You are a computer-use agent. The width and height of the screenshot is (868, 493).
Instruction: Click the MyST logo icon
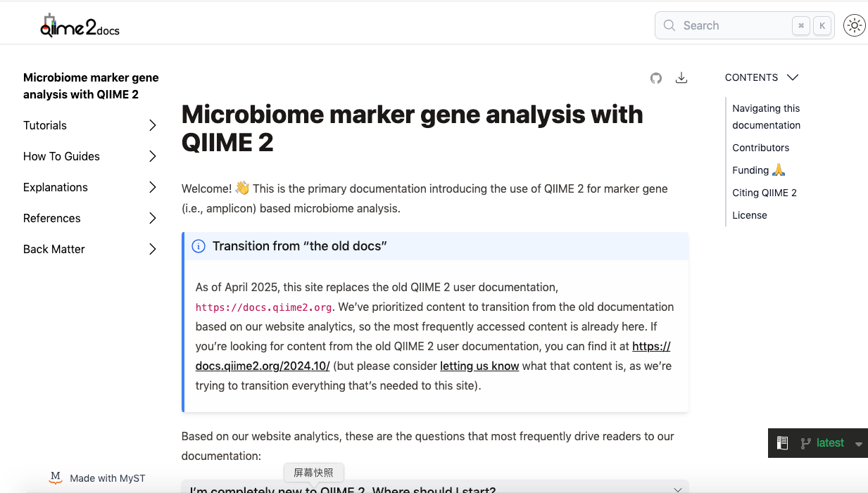pos(56,478)
